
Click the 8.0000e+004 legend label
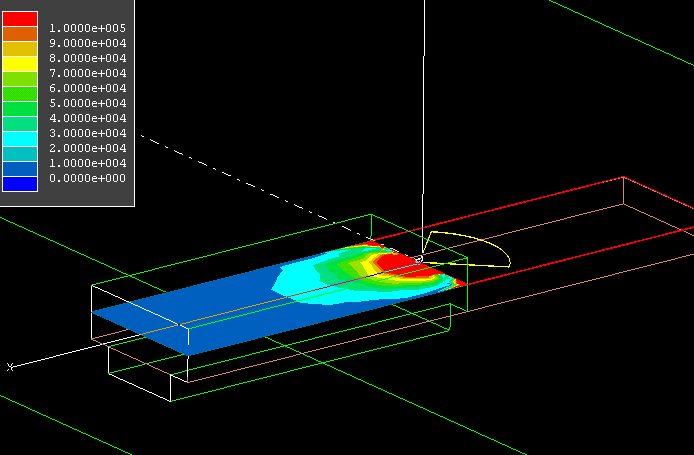pyautogui.click(x=88, y=58)
